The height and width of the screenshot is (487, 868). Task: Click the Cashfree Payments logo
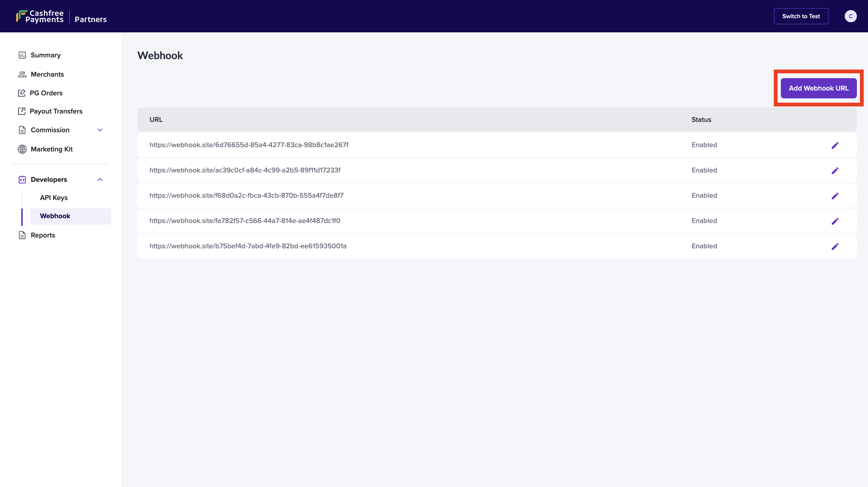pyautogui.click(x=40, y=16)
